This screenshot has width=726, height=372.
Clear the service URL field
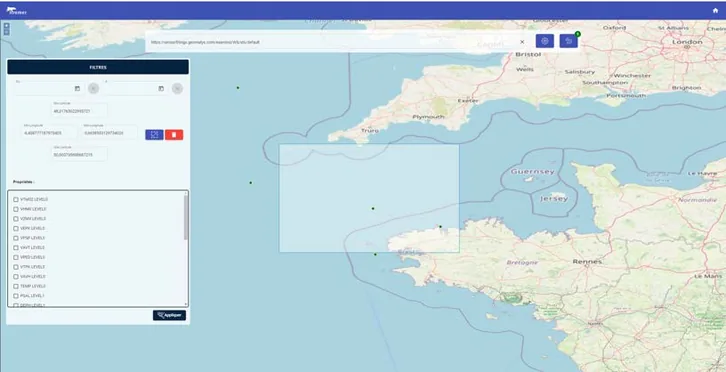[522, 42]
